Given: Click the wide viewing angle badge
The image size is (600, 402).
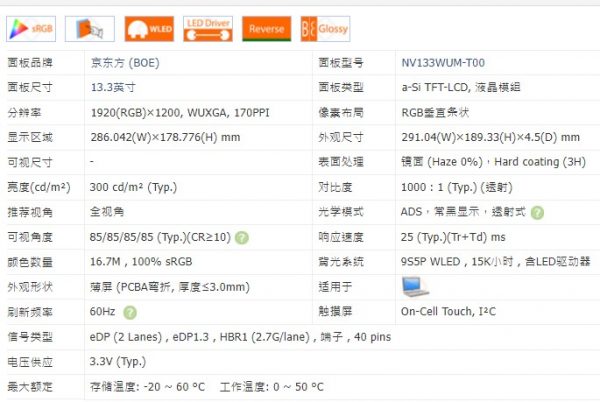Looking at the screenshot, I should point(90,29).
